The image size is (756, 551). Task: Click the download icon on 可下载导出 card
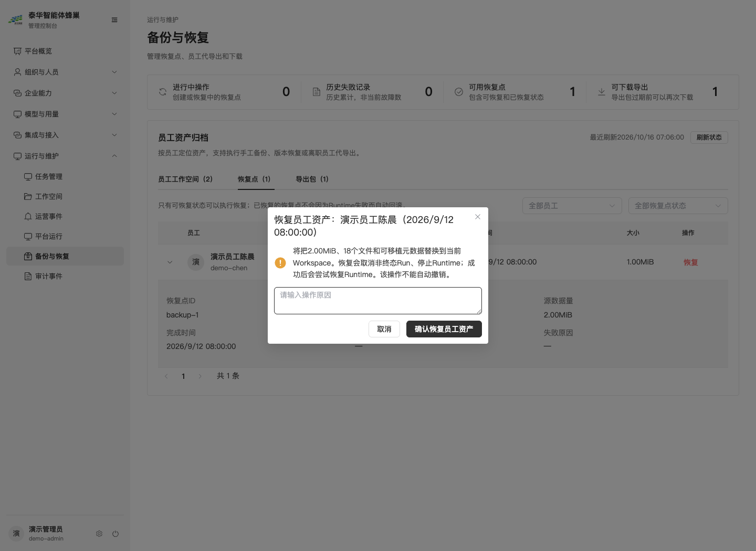pos(602,92)
